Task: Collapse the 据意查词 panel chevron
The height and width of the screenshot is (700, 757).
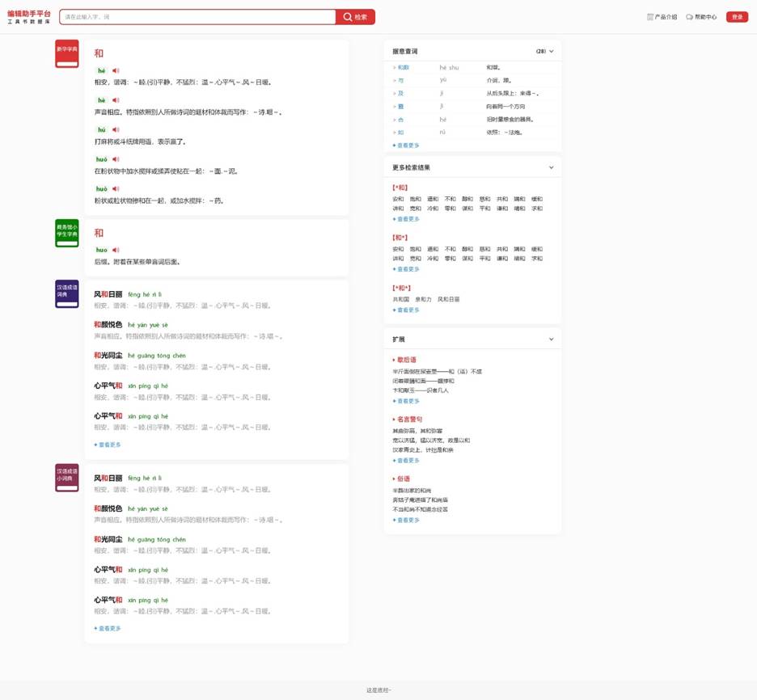Action: [x=552, y=51]
